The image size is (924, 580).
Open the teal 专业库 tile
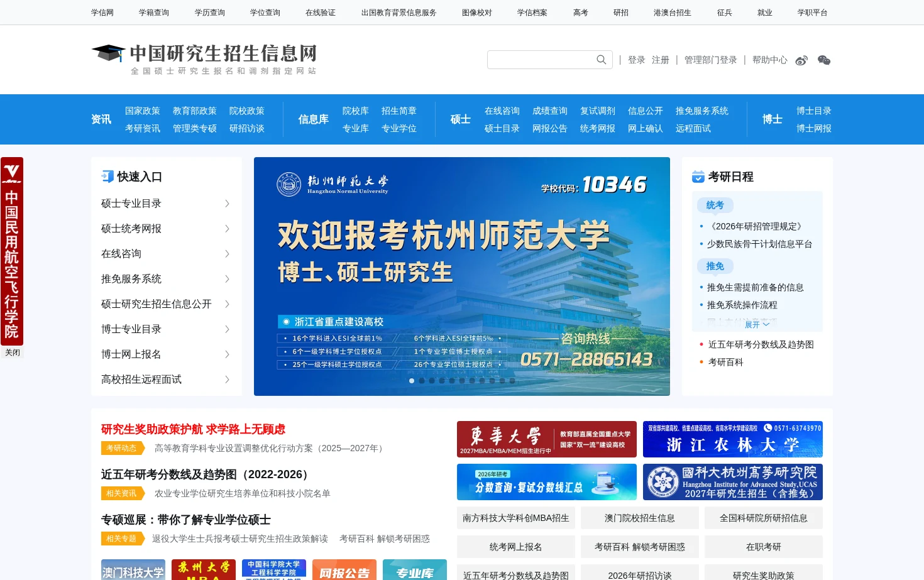click(415, 570)
